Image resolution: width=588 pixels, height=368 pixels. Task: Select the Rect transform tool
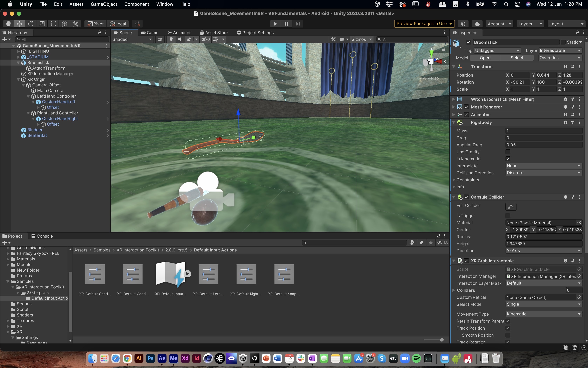[x=53, y=24]
